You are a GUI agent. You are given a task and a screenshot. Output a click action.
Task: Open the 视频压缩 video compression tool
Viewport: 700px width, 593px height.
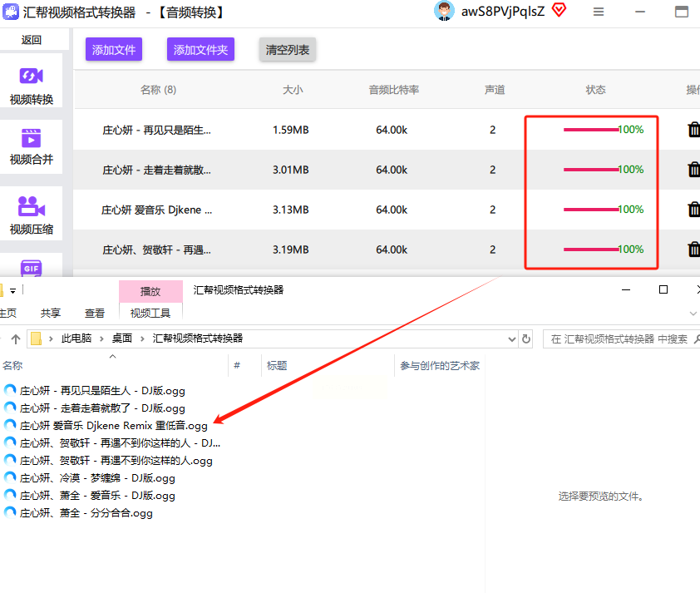coord(32,215)
